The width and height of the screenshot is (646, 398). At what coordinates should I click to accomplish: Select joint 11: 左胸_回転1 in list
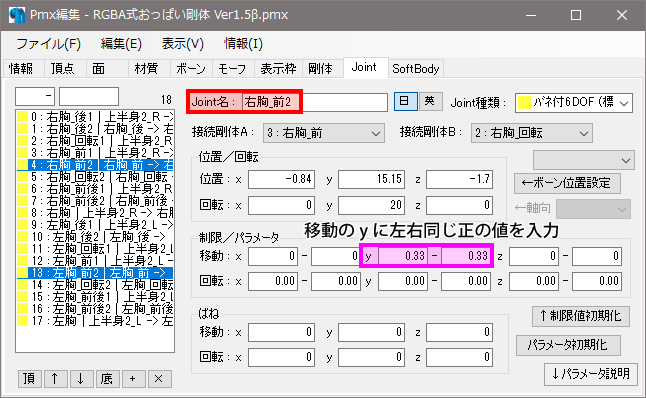(95, 249)
